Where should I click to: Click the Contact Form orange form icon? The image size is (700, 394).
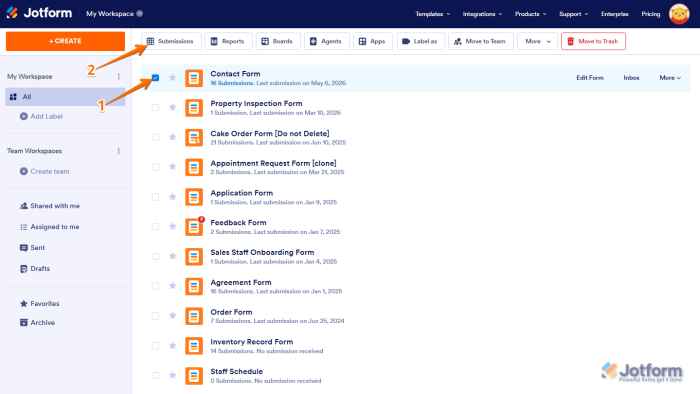pyautogui.click(x=194, y=78)
